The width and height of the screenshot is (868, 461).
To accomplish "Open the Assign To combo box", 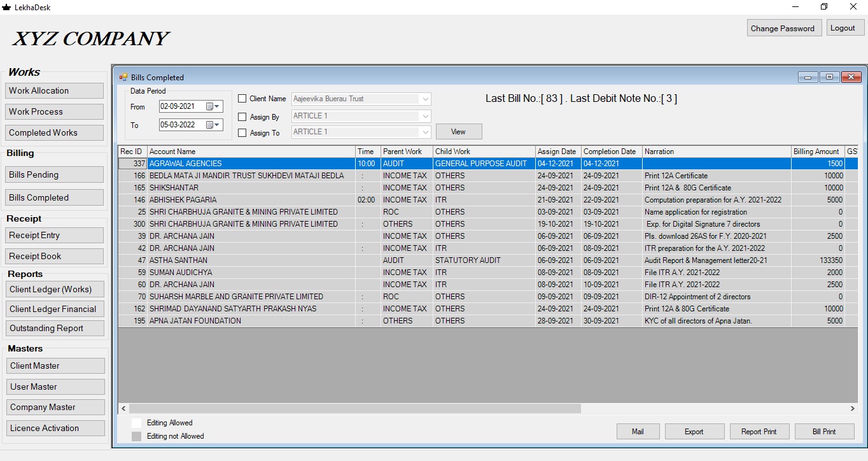I will pos(425,132).
